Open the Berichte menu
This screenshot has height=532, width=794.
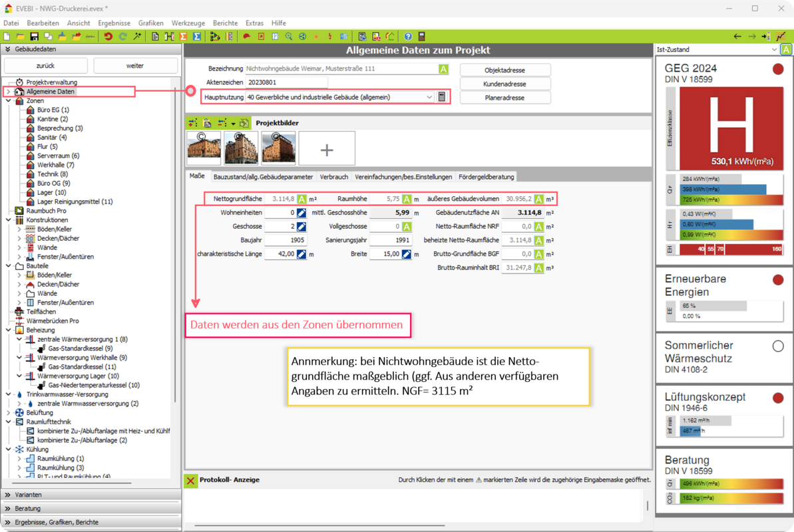tap(225, 23)
